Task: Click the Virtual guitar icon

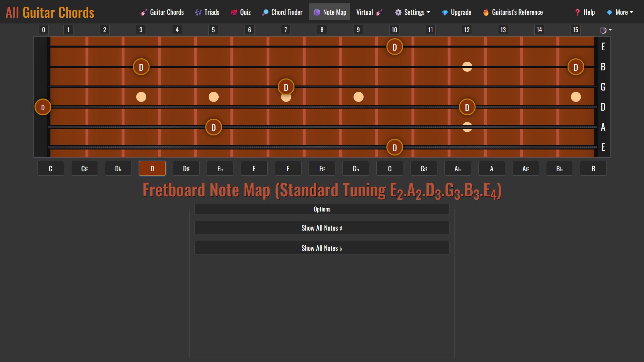Action: pyautogui.click(x=379, y=13)
